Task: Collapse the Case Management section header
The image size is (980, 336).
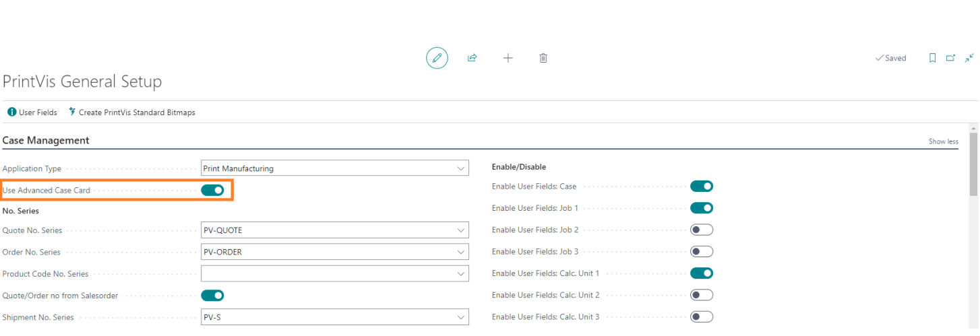Action: pyautogui.click(x=46, y=141)
